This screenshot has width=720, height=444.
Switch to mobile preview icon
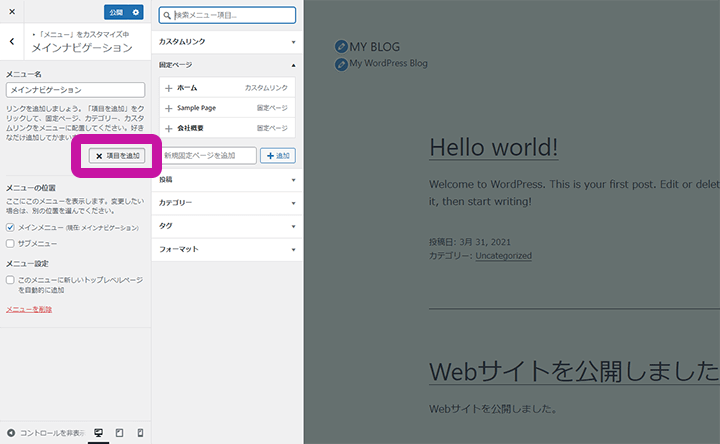140,433
